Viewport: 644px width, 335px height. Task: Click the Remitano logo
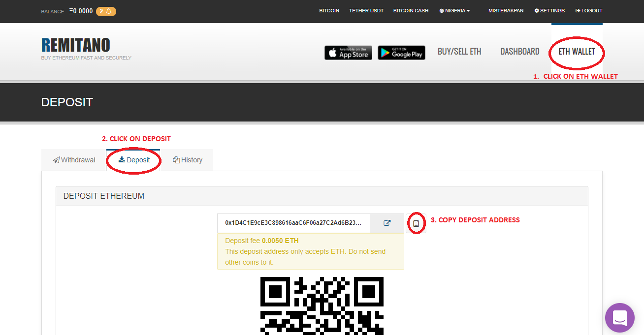click(76, 45)
